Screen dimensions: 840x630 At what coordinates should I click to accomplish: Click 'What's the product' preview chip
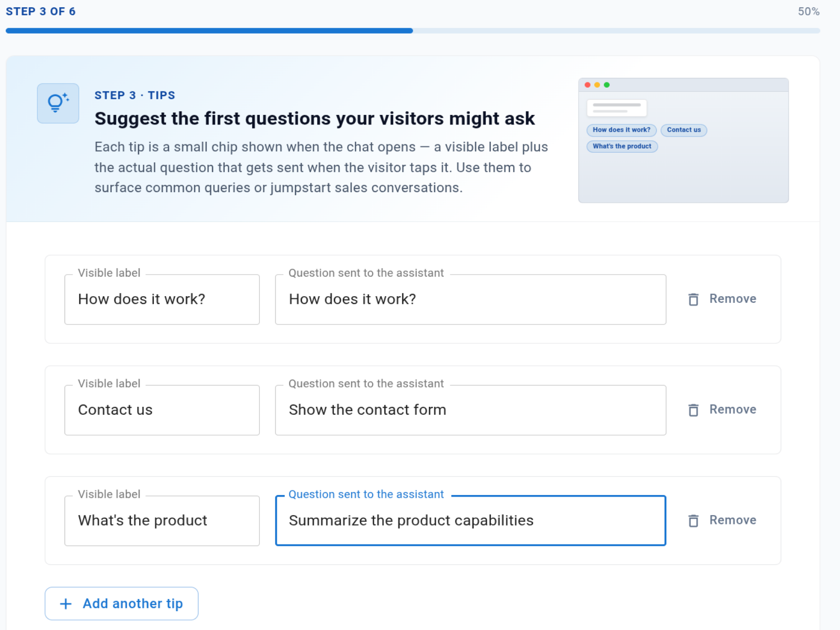[x=622, y=146]
